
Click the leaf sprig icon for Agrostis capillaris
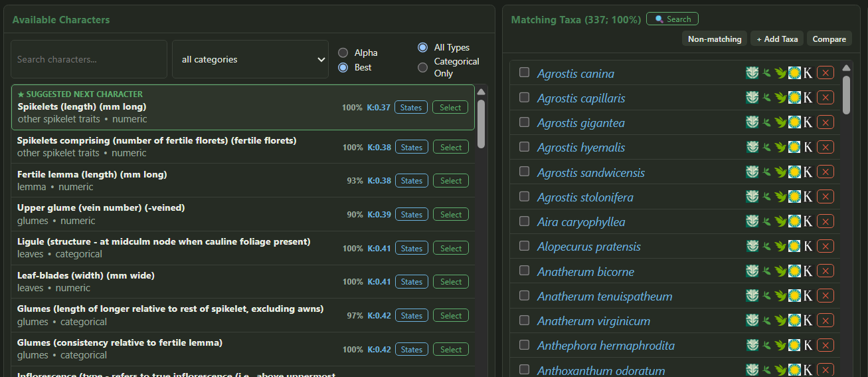[x=766, y=98]
